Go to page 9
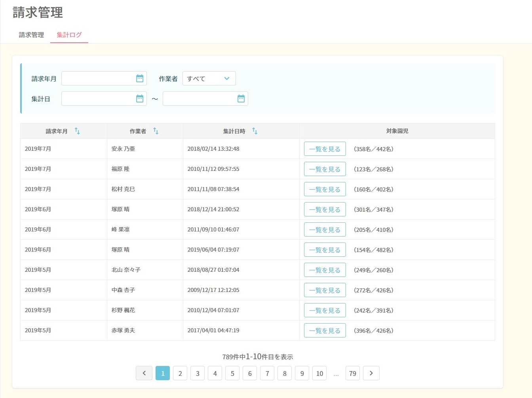Viewport: 532px width, 398px height. point(302,373)
